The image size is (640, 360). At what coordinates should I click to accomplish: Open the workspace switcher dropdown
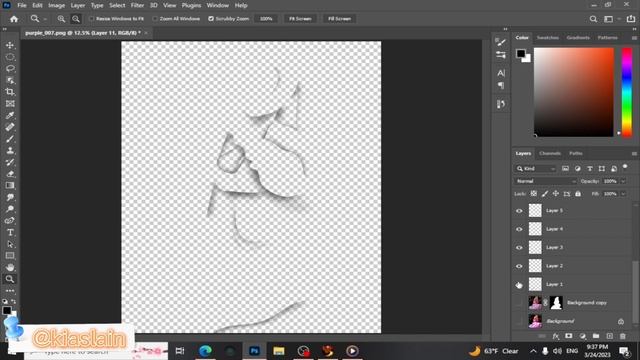pos(611,19)
